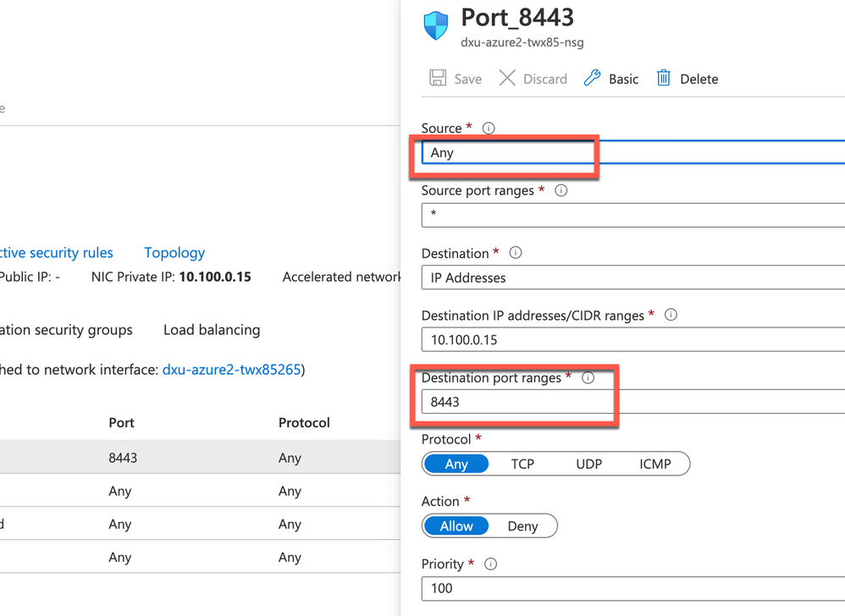845x616 pixels.
Task: Focus the Destination port ranges field with 8443
Action: 633,402
